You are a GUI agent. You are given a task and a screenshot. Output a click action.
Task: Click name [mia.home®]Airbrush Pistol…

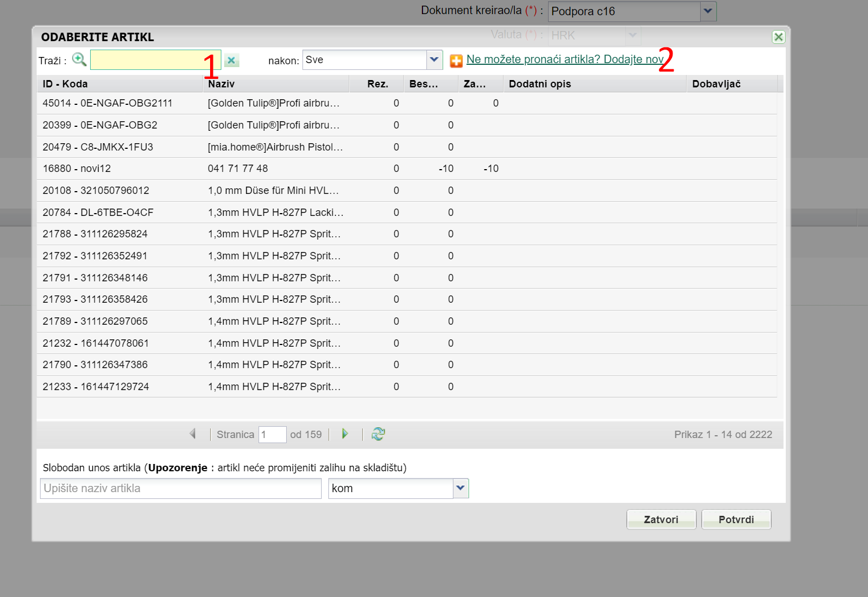pyautogui.click(x=275, y=147)
